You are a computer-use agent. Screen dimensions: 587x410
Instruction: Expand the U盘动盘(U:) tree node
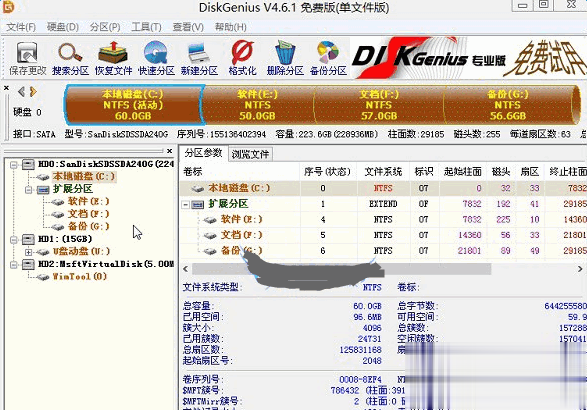(28, 252)
